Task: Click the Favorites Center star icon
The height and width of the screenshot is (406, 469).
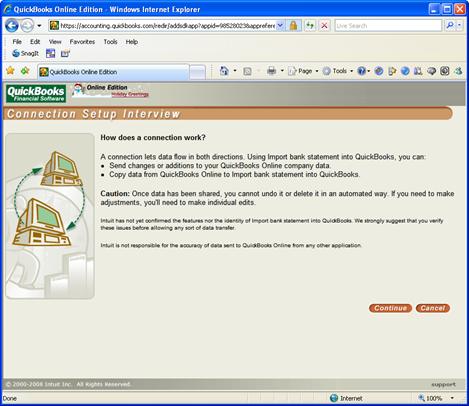Action: [10, 71]
